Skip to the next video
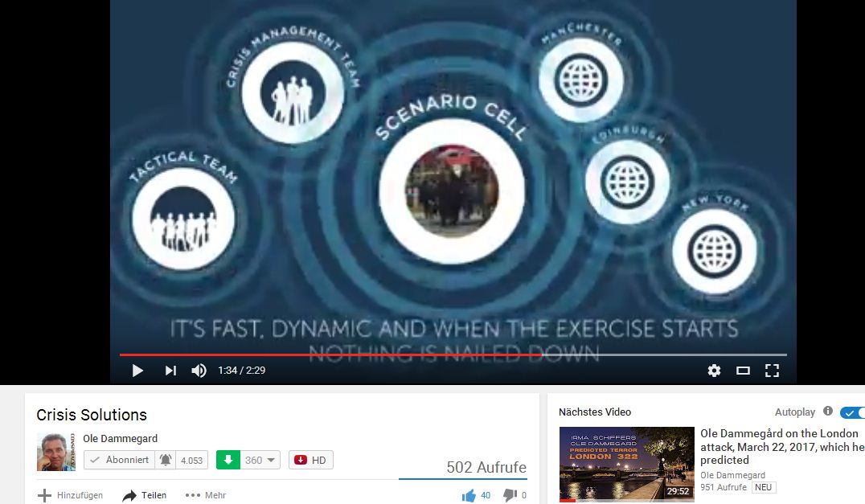Image resolution: width=865 pixels, height=504 pixels. coord(170,371)
